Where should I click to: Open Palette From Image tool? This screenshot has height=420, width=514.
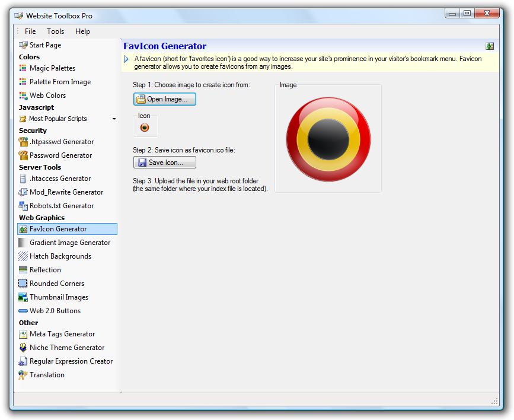60,82
